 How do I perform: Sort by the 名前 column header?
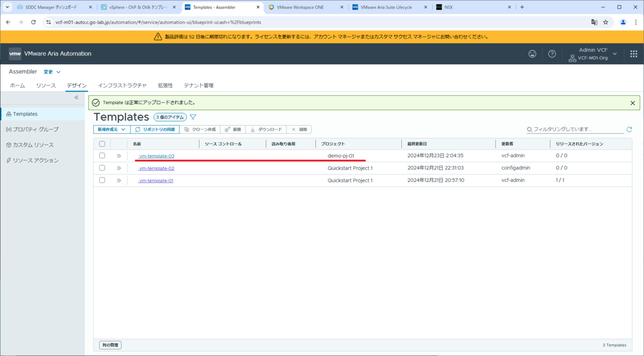pyautogui.click(x=137, y=144)
